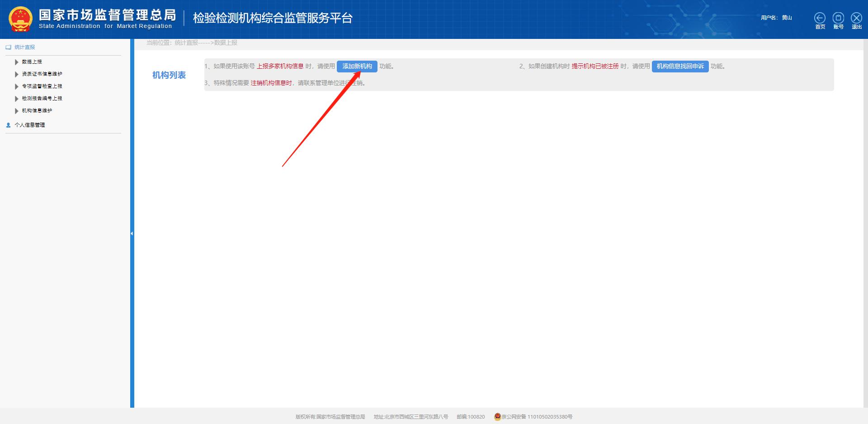868x424 pixels.
Task: Click the username 黄山 in the header
Action: pyautogui.click(x=787, y=18)
